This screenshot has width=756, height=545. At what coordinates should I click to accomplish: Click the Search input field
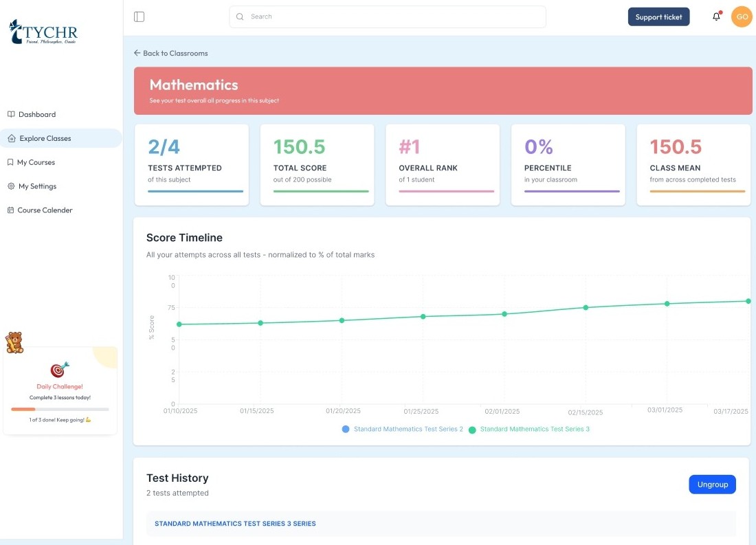[388, 16]
